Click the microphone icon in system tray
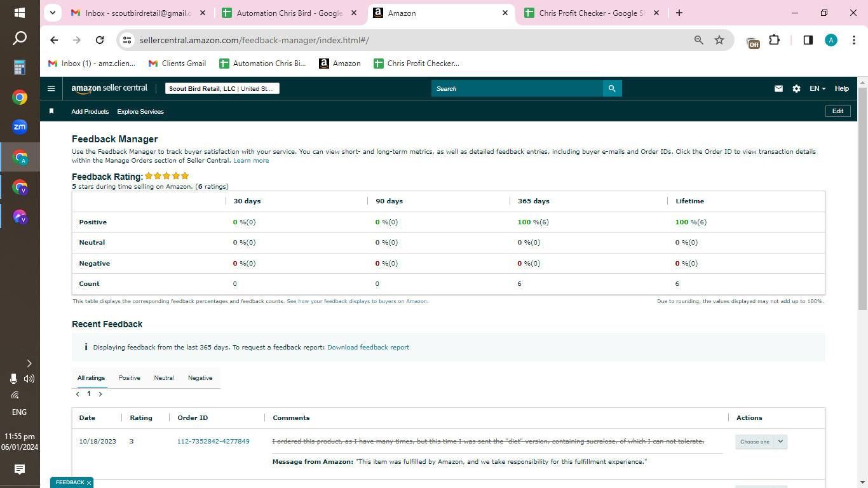Screen dimensions: 868x488 (x=13, y=379)
